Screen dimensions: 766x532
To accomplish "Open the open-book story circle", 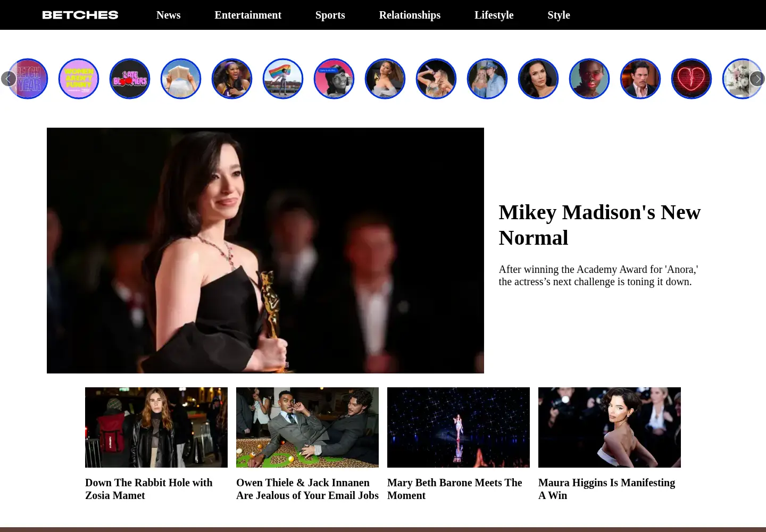I will 181,79.
